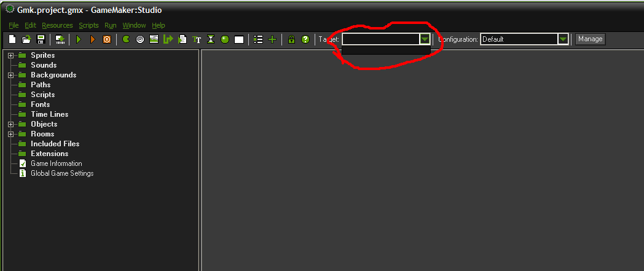The width and height of the screenshot is (644, 271).
Task: Save the project with the floppy disk icon
Action: tap(41, 39)
